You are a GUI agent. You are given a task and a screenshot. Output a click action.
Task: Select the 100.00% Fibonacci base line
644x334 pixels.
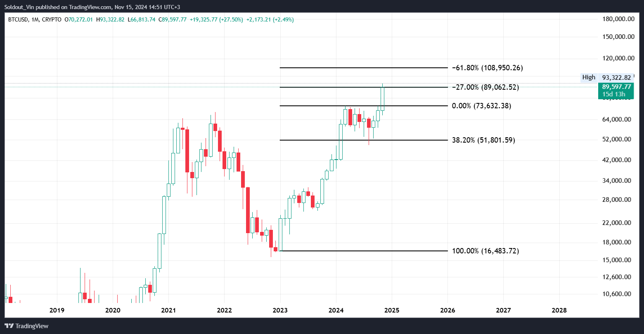(x=364, y=251)
